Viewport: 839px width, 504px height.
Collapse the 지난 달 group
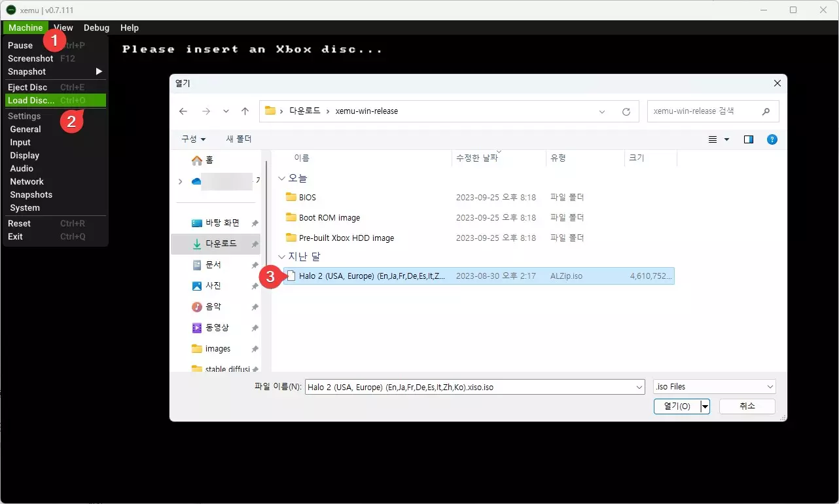[x=281, y=257]
